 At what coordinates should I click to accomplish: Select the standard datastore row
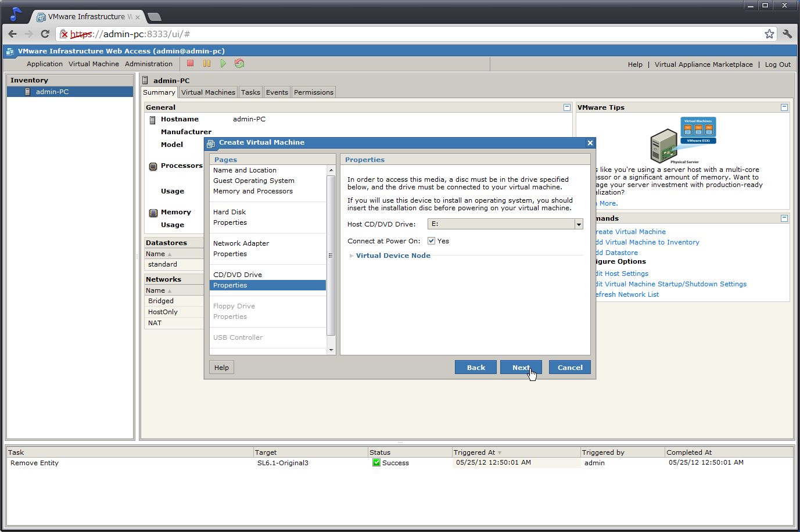pos(174,264)
